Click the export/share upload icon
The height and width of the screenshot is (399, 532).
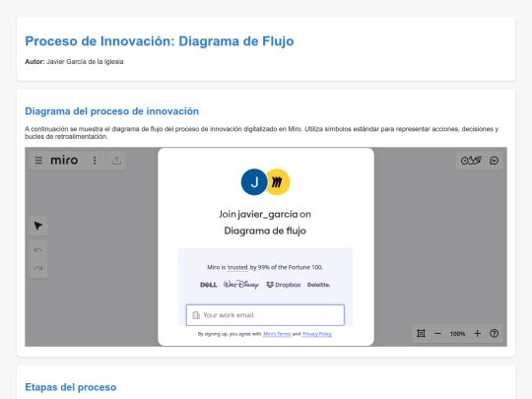116,161
